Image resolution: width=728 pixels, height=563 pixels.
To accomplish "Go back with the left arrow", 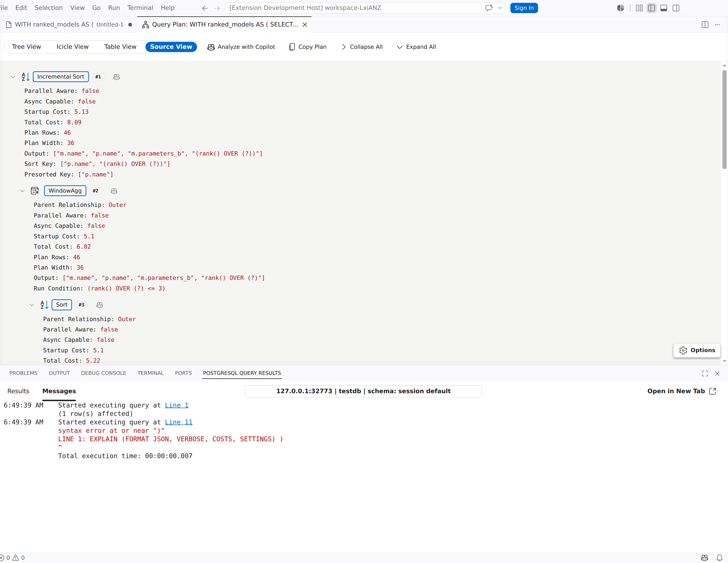I will coord(205,8).
